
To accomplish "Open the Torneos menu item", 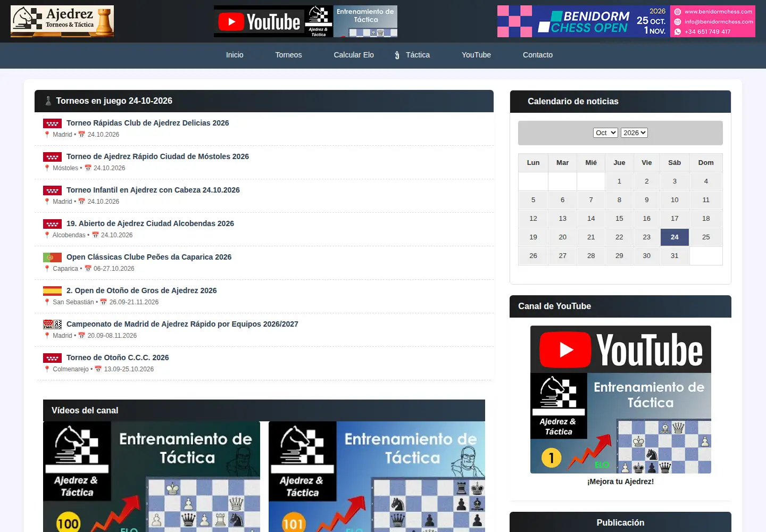I will point(288,55).
